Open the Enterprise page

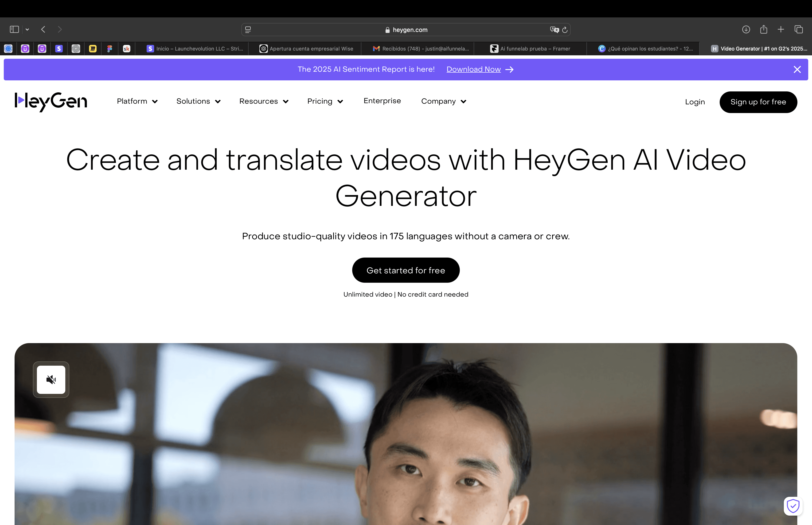382,101
